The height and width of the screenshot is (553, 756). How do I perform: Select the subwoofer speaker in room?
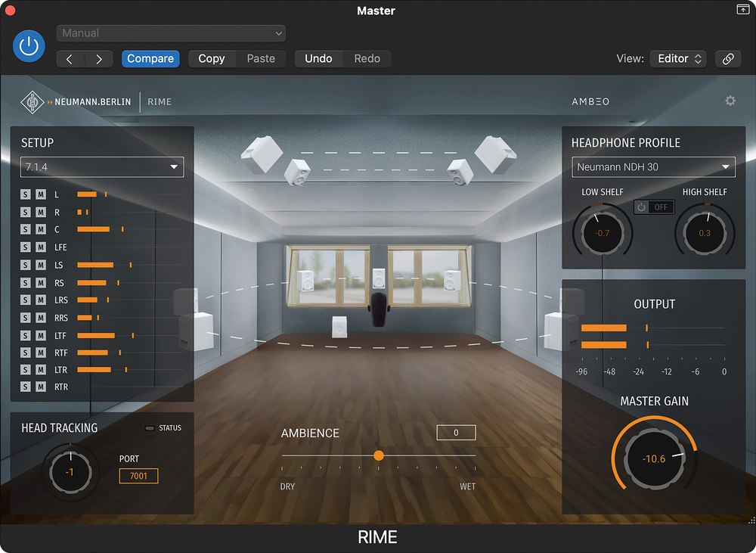pos(340,327)
